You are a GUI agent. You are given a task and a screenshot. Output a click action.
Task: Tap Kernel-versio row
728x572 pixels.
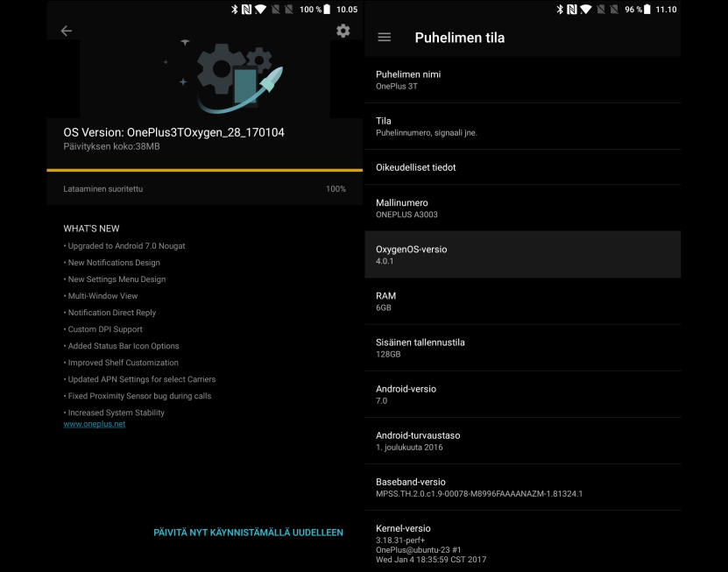523,541
